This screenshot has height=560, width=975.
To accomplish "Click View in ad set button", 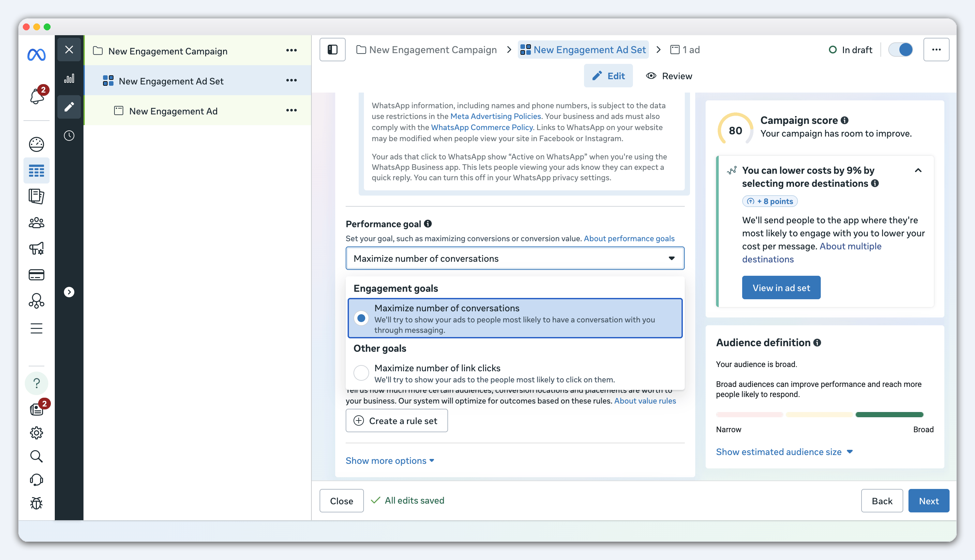I will click(x=781, y=288).
